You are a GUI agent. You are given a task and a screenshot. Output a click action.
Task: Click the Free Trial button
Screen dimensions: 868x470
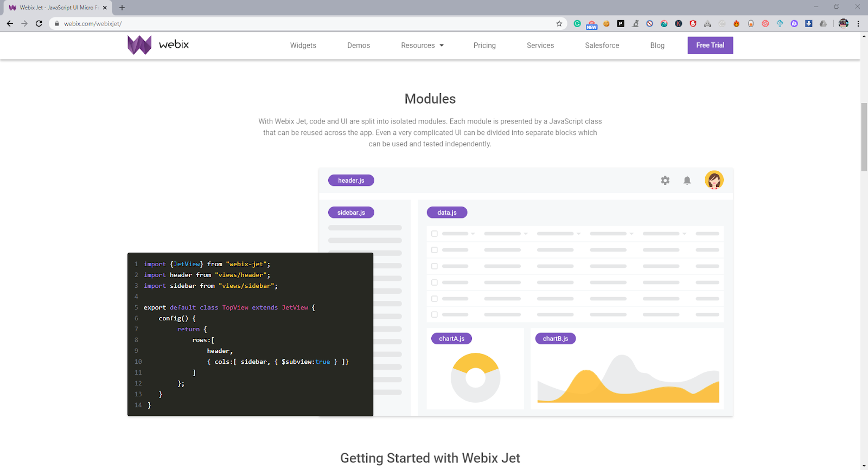coord(710,46)
